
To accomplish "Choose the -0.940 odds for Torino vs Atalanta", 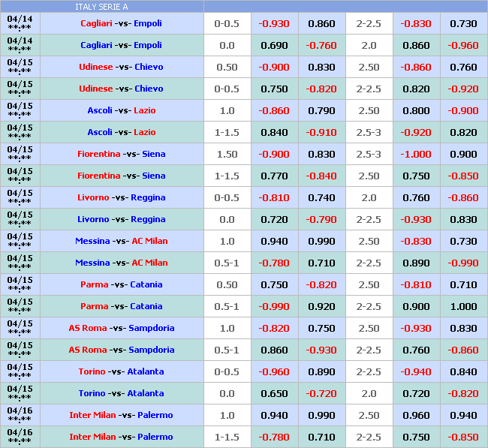I will [416, 371].
